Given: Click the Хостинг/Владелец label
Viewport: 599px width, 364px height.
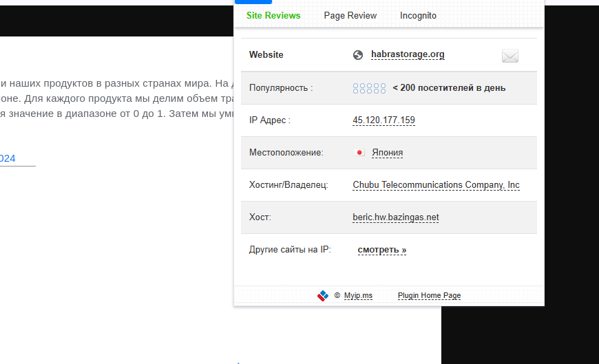Looking at the screenshot, I should pos(288,185).
